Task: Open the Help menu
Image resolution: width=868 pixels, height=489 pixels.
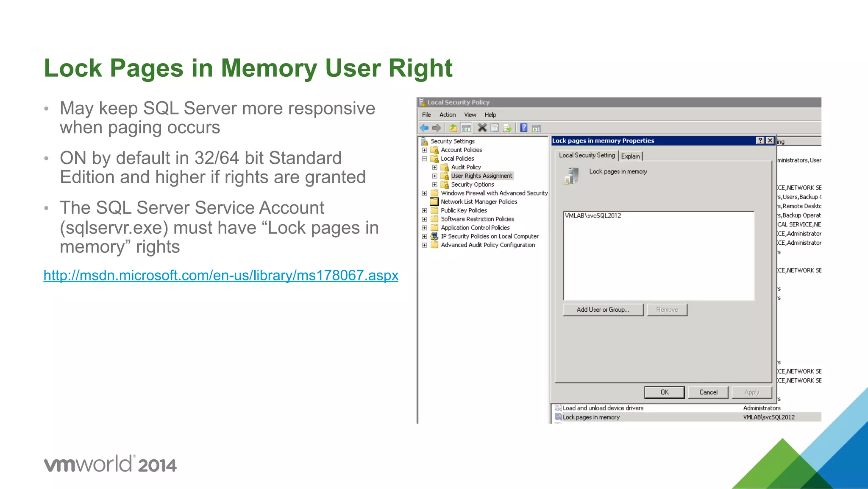Action: coord(490,115)
